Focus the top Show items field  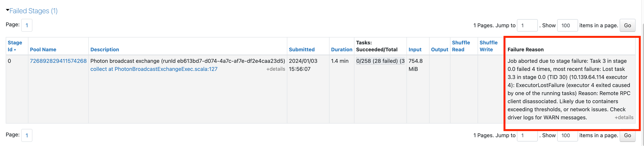pyautogui.click(x=567, y=25)
